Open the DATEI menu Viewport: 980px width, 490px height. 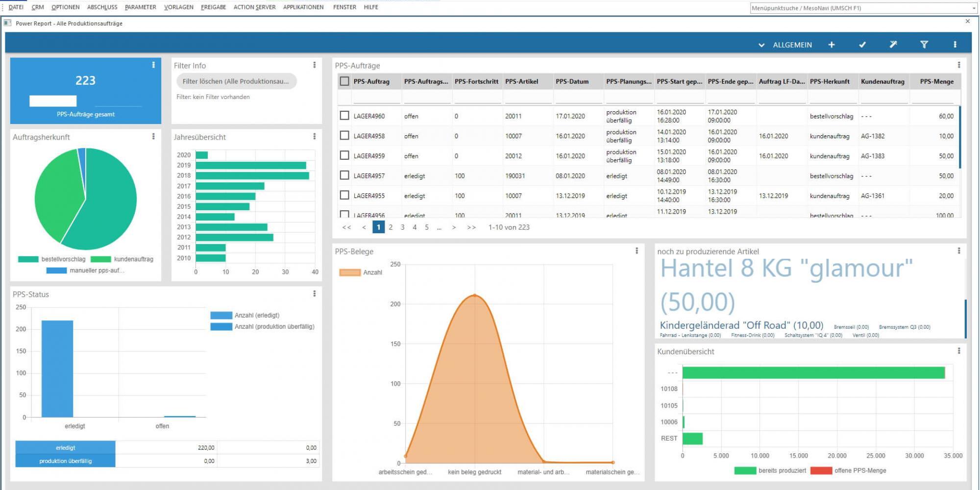point(16,7)
